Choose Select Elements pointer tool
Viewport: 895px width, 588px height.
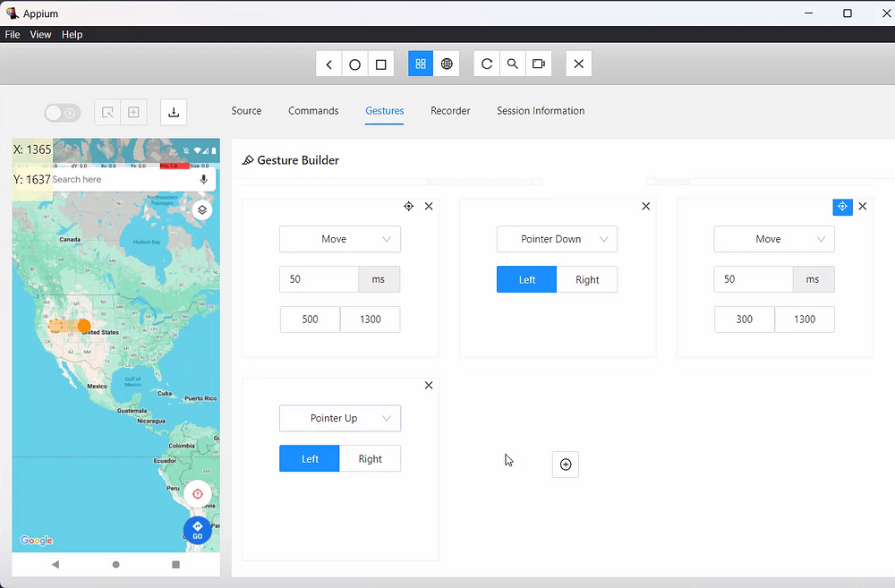point(107,113)
